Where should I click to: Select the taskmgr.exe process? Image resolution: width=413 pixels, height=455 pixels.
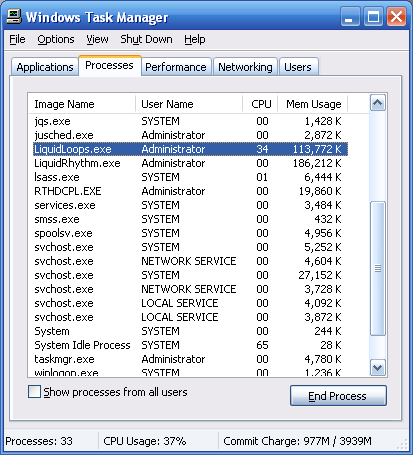pyautogui.click(x=191, y=359)
